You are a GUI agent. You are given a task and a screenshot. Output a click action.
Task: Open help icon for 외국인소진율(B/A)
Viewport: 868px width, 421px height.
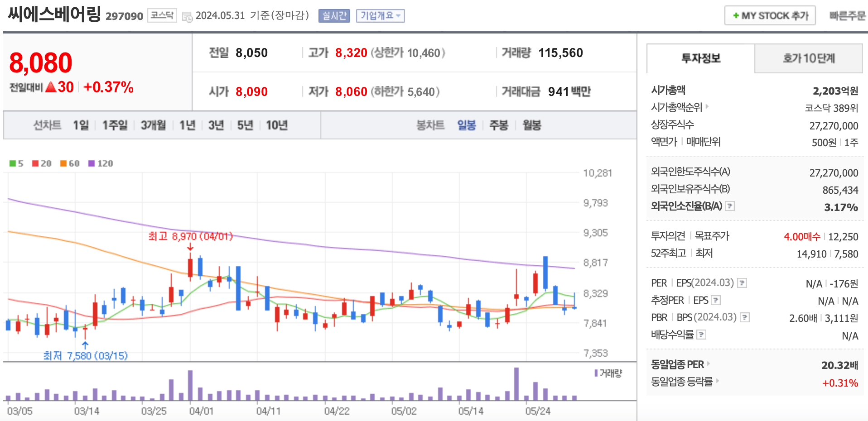click(729, 206)
